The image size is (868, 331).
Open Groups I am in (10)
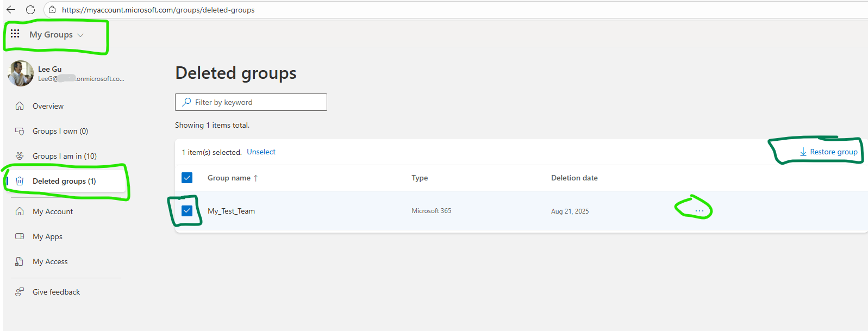65,156
